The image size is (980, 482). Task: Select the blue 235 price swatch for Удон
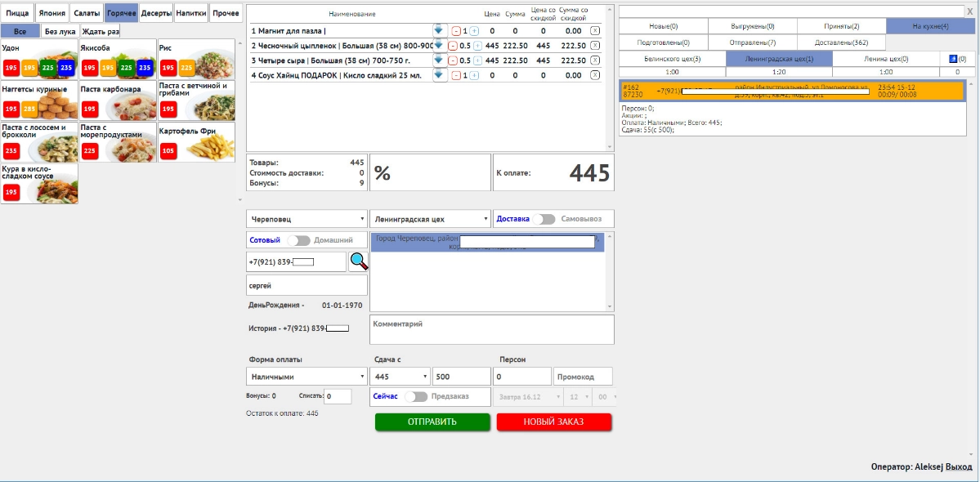66,68
